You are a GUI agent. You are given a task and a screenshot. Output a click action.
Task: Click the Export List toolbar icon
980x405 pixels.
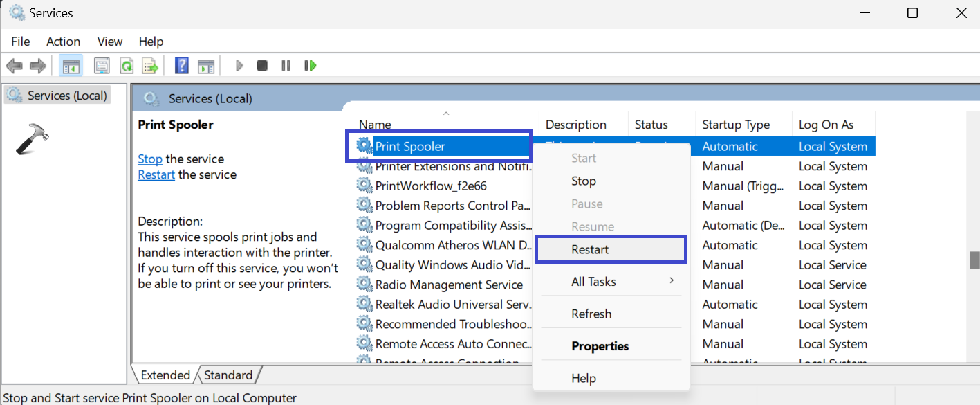click(x=150, y=66)
